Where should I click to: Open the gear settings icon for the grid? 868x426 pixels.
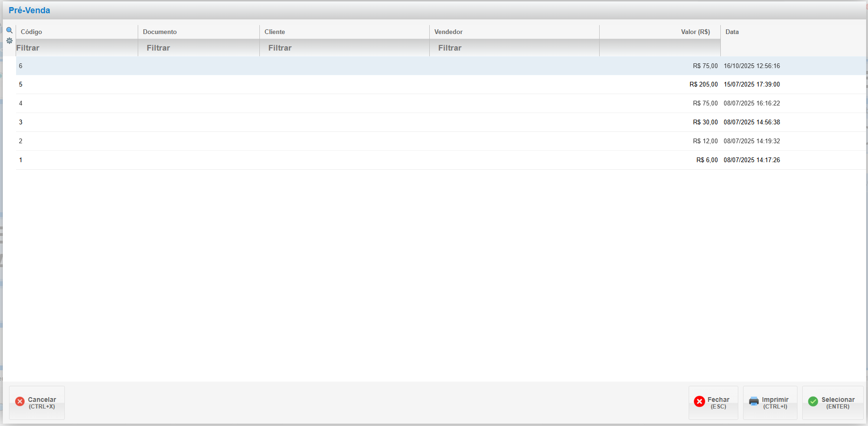pyautogui.click(x=9, y=41)
